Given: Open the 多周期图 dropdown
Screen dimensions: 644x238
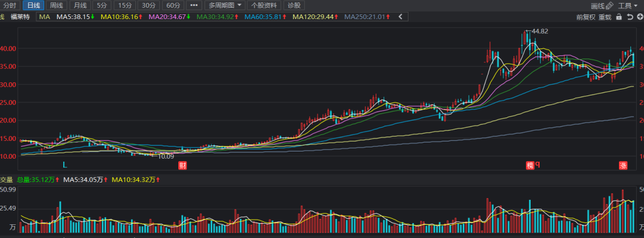Looking at the screenshot, I should [x=225, y=5].
